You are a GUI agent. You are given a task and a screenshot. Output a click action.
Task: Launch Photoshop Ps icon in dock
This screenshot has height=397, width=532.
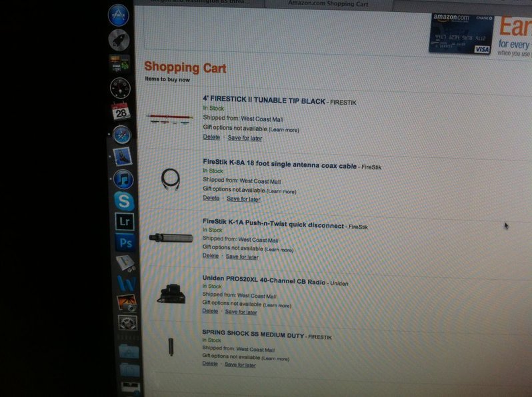tap(125, 242)
